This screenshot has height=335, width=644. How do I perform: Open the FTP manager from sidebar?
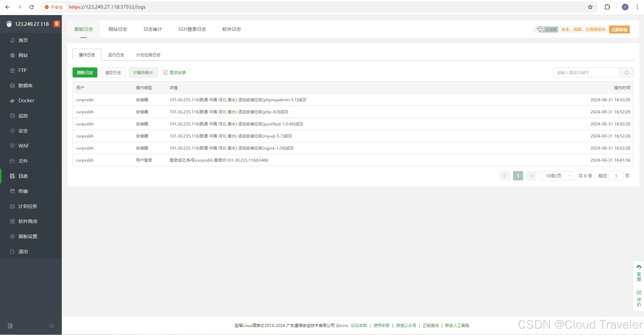pos(22,70)
